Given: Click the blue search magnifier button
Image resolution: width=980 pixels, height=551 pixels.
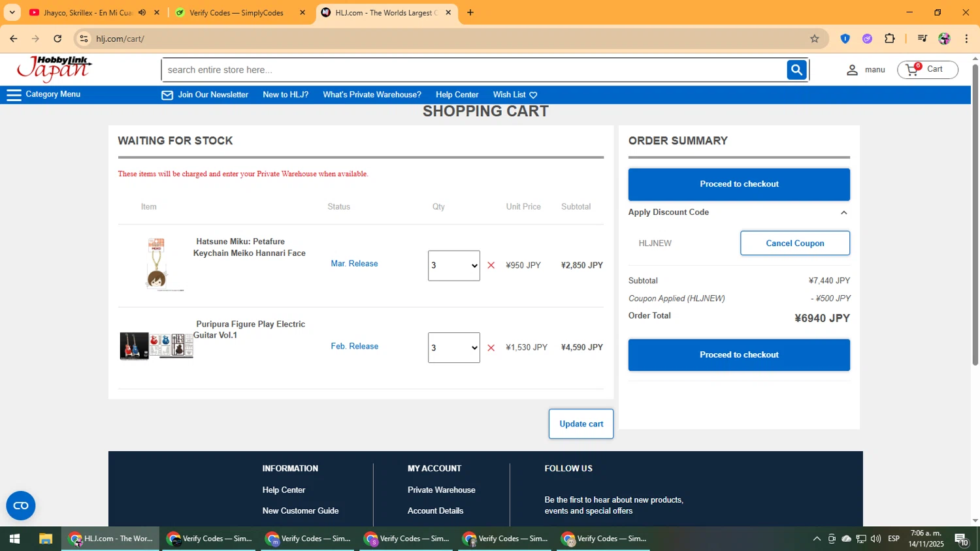Looking at the screenshot, I should pyautogui.click(x=796, y=70).
